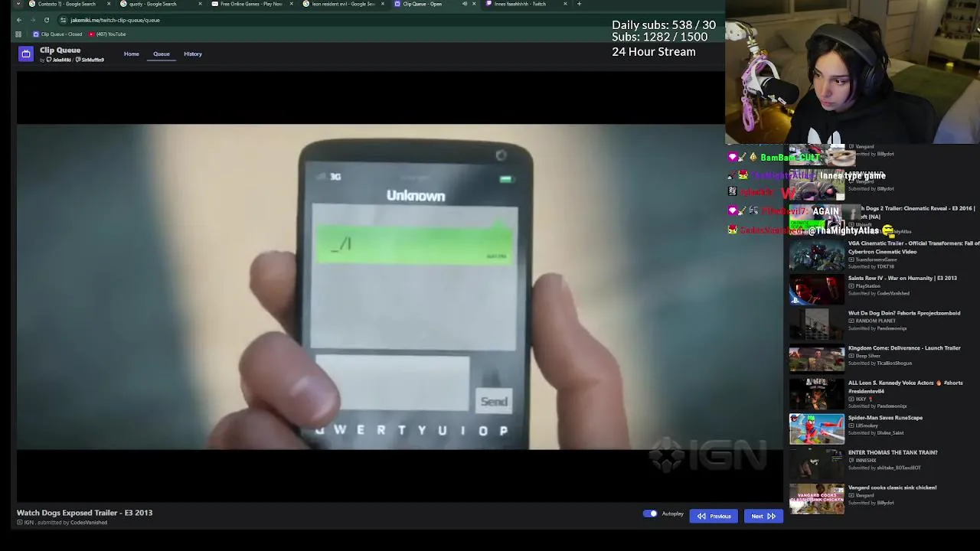Switch to the leon resident evil Google tab
Image resolution: width=980 pixels, height=551 pixels.
(x=344, y=4)
